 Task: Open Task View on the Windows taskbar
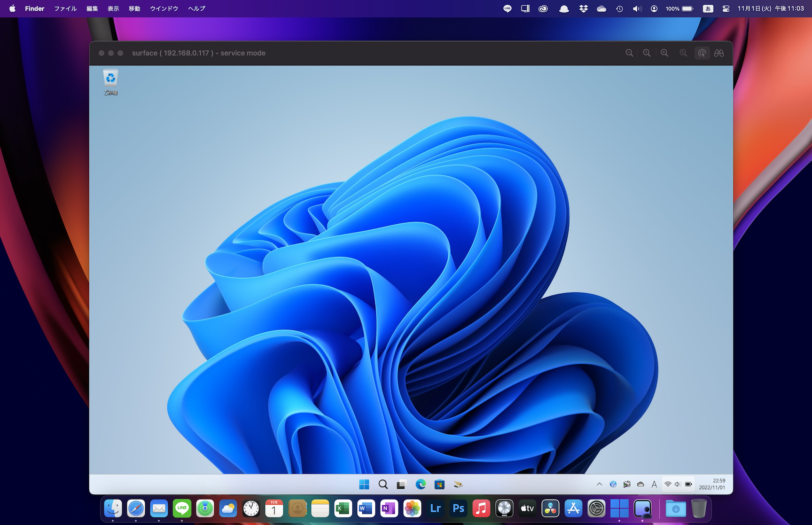pos(401,484)
